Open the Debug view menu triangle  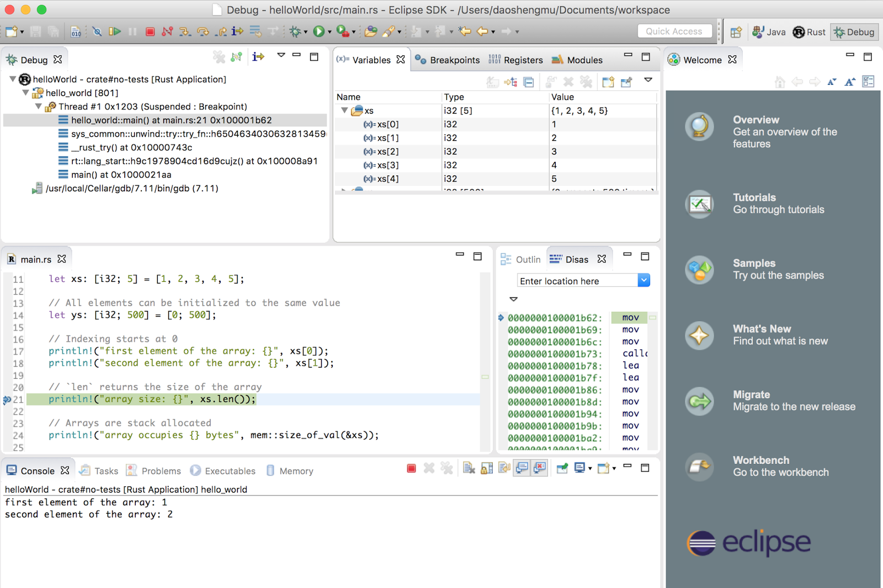(281, 55)
